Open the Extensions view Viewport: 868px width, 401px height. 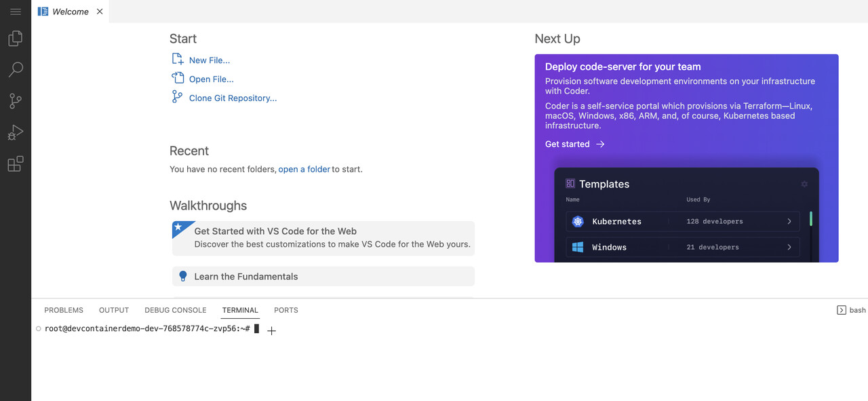pos(16,164)
